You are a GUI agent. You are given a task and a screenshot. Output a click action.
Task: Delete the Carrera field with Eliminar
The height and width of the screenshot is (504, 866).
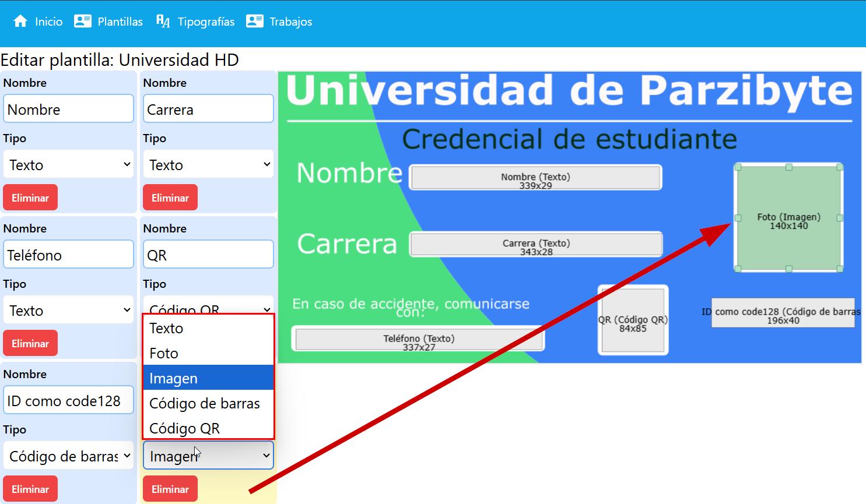click(170, 198)
